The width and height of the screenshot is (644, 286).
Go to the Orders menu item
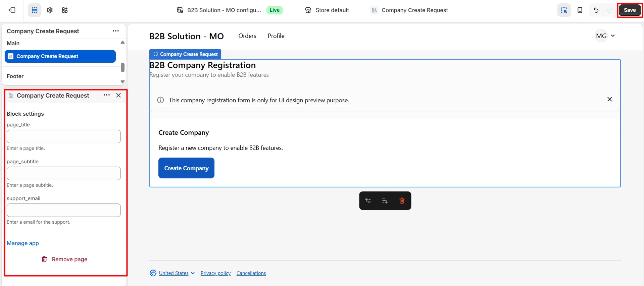coord(247,36)
